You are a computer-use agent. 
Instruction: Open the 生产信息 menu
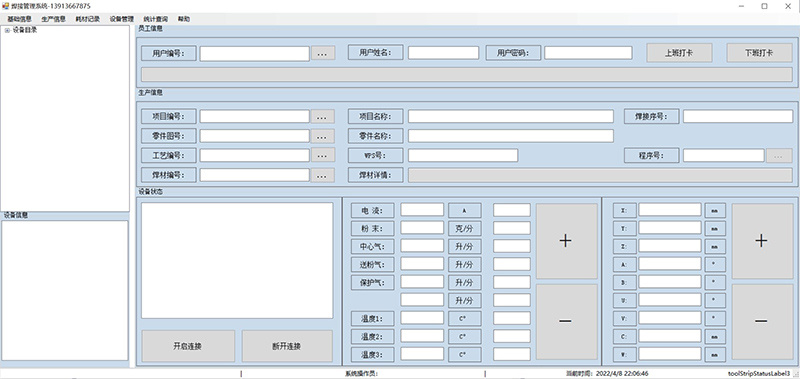tap(54, 19)
